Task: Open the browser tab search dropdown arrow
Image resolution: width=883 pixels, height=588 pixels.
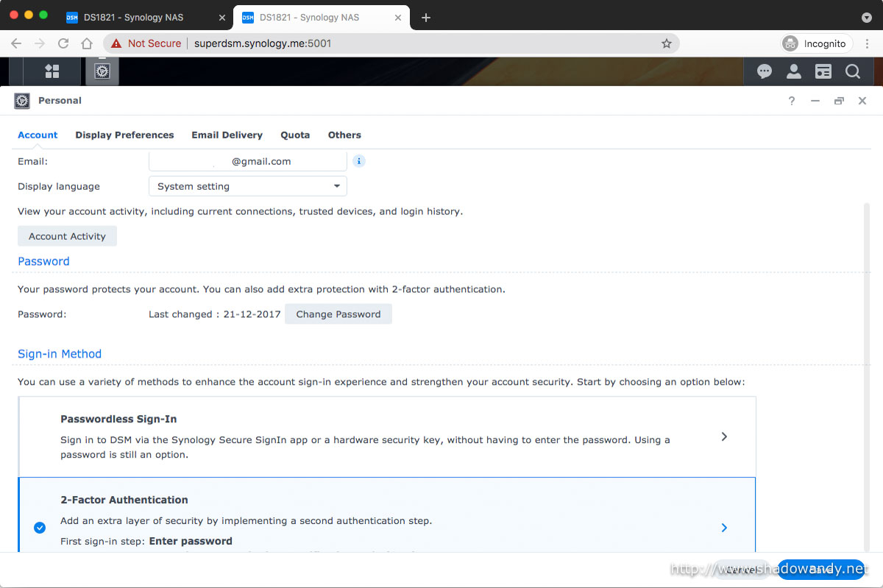Action: pyautogui.click(x=867, y=18)
